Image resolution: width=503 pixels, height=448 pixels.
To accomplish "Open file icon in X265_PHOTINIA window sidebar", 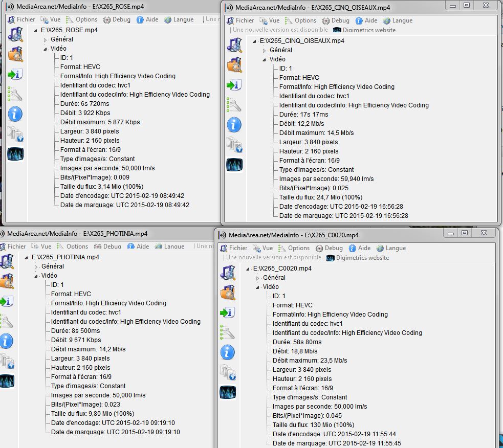I will pyautogui.click(x=7, y=261).
